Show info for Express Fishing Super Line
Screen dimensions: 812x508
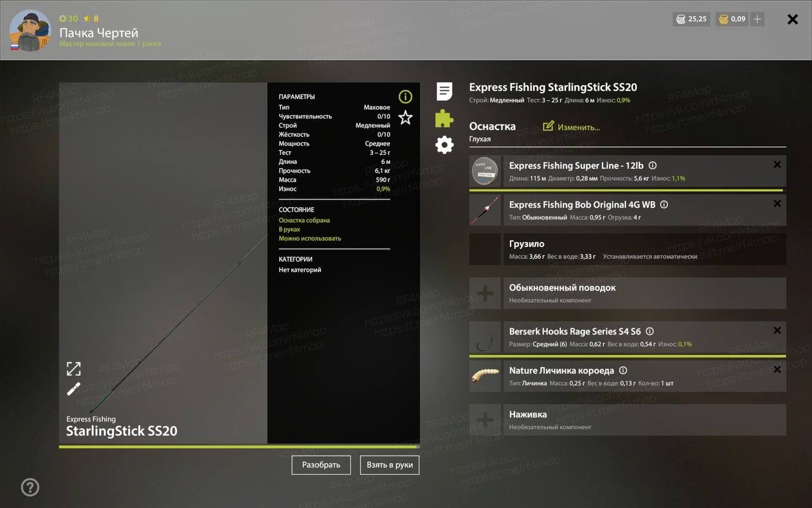652,166
